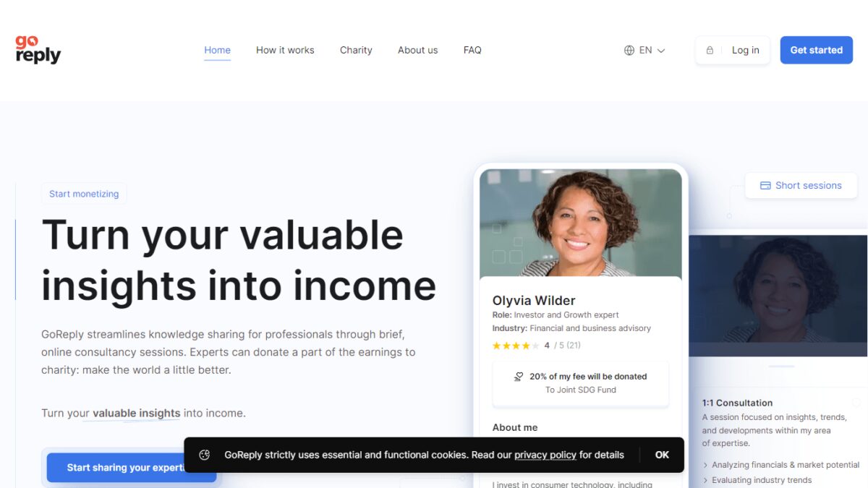Click the '4 / 5 (21)' rating text
Screen dimensions: 868x488
562,346
